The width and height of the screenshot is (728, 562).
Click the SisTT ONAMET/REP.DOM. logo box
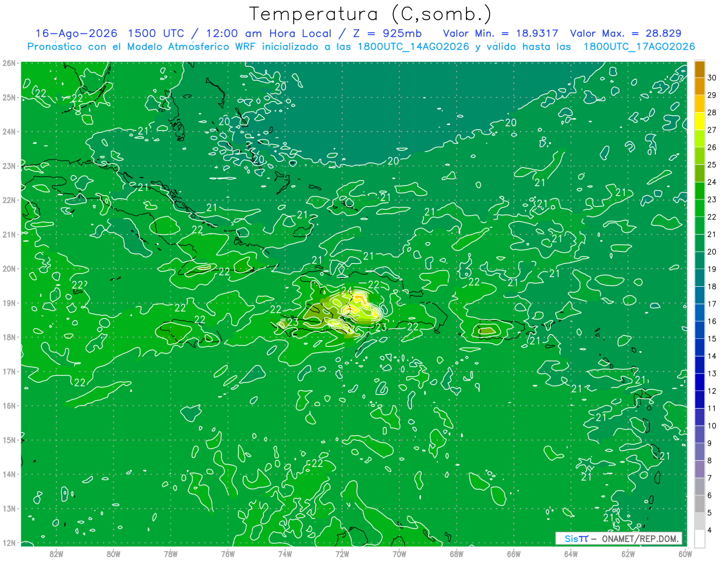coord(618,538)
